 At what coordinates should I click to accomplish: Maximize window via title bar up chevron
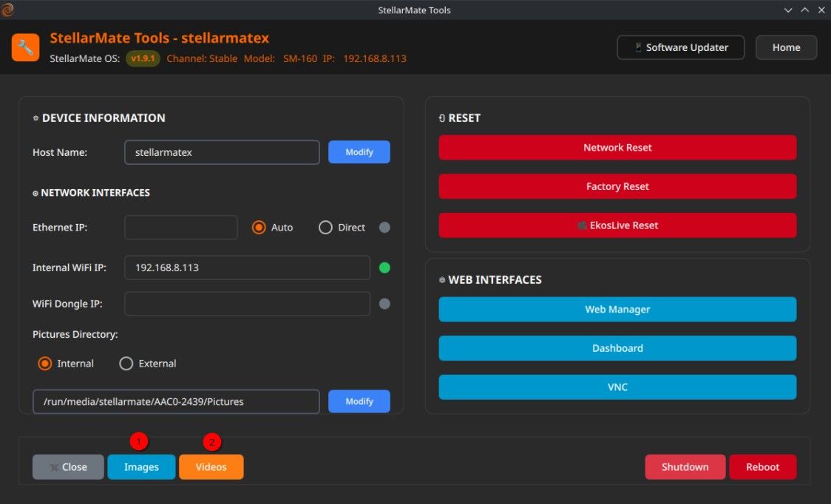[805, 10]
